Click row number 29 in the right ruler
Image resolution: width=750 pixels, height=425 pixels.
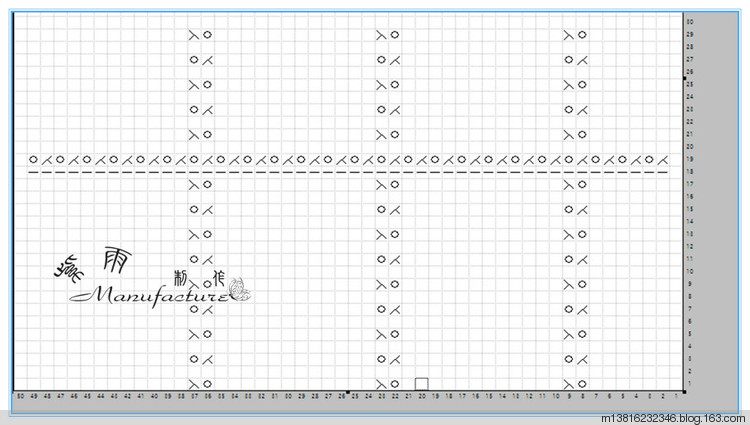point(690,34)
